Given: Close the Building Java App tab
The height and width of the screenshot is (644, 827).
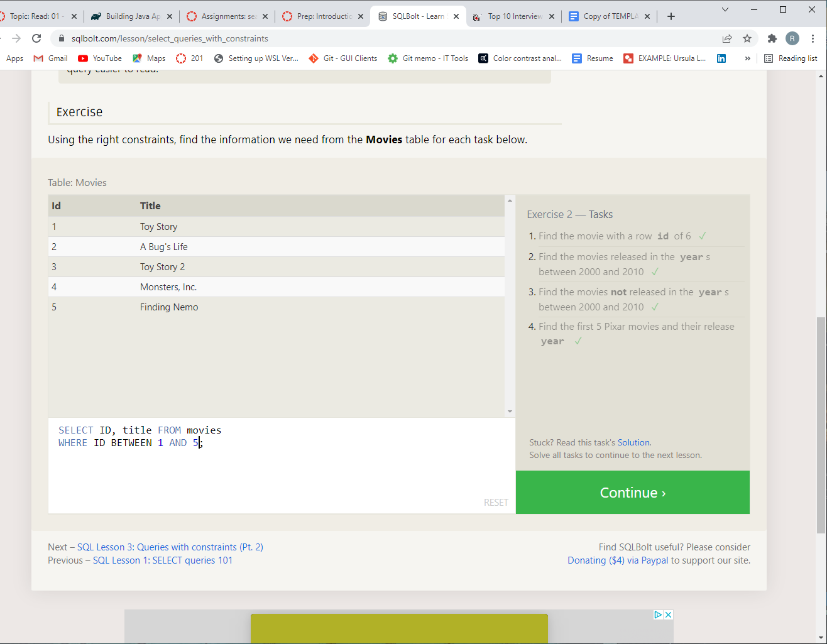Looking at the screenshot, I should (x=170, y=16).
